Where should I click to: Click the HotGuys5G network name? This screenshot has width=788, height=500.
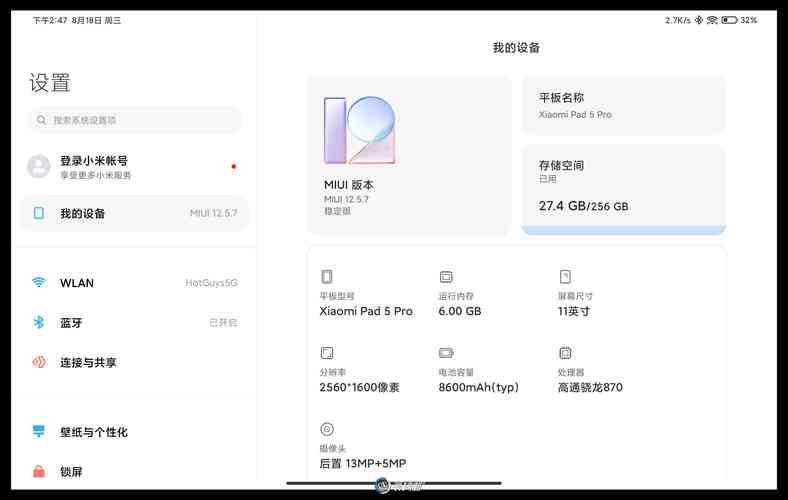(212, 283)
